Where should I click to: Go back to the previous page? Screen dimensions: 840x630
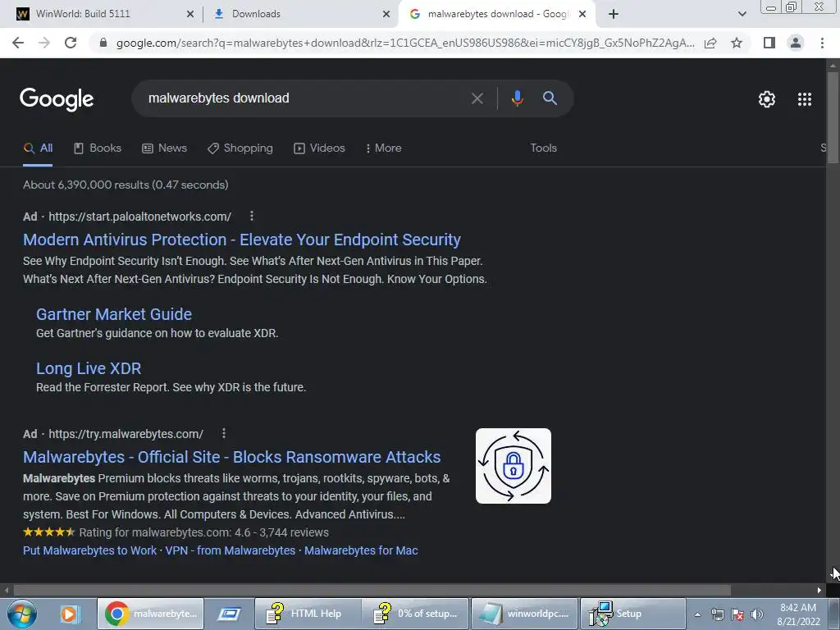18,43
